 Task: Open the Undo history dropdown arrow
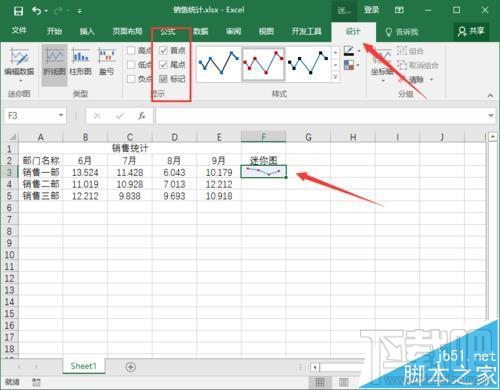[46, 11]
